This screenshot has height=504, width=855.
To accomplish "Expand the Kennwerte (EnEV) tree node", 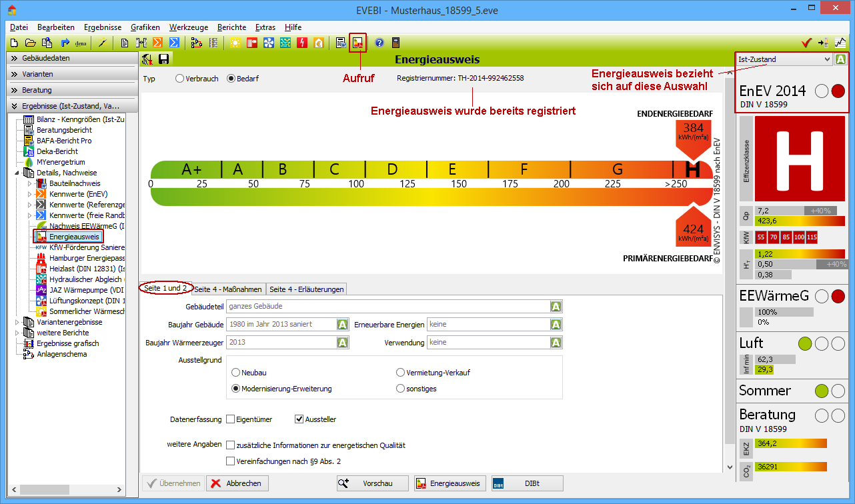I will (29, 194).
